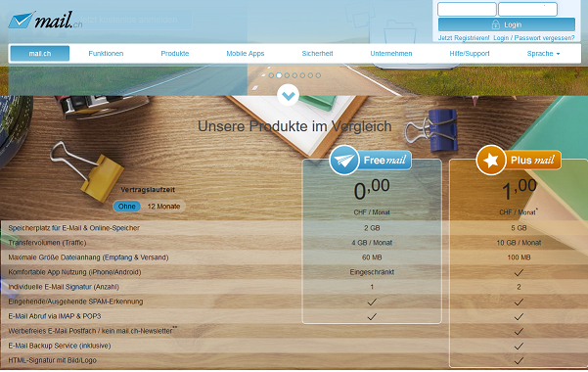Choose 12 Monate contract duration
The width and height of the screenshot is (588, 372).
point(163,207)
